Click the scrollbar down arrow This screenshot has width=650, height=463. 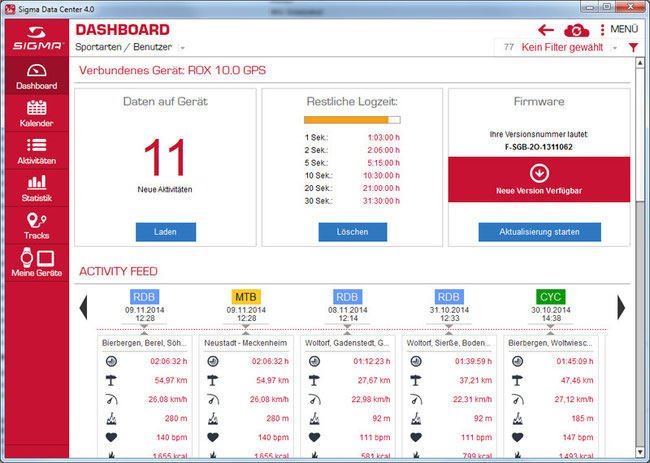(640, 452)
